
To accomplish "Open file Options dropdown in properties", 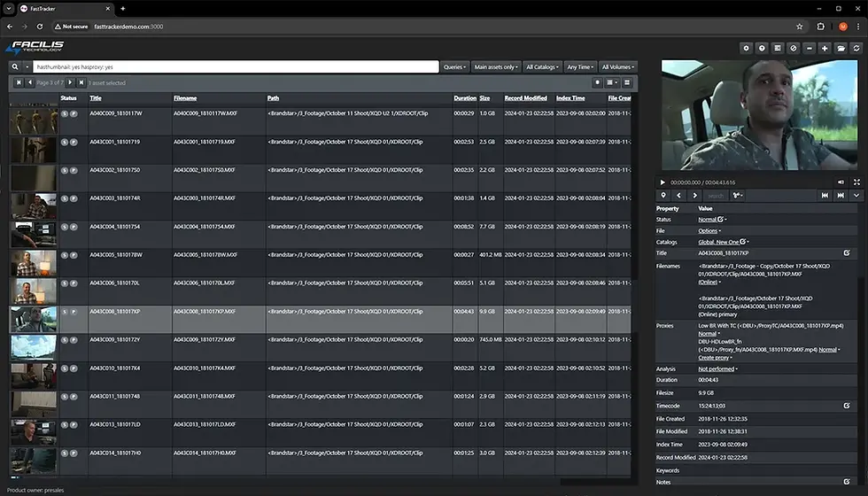I will (x=709, y=231).
